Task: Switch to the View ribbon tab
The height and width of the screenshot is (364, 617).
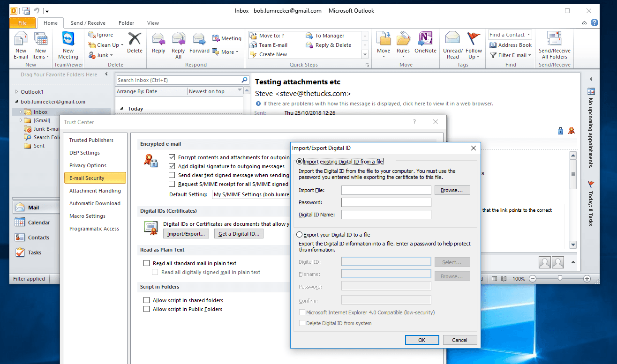Action: coord(153,23)
